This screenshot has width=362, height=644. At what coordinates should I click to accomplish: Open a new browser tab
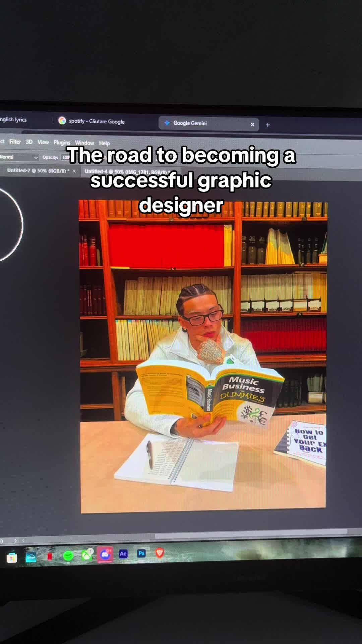click(267, 125)
